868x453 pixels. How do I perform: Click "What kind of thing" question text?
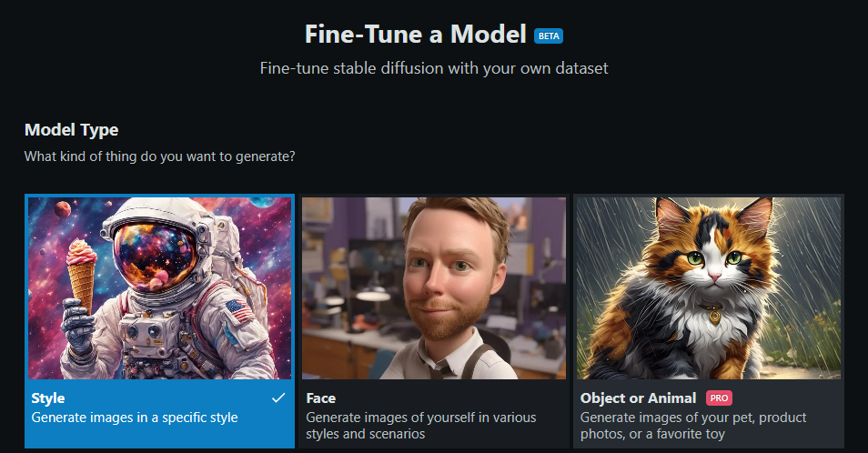(159, 156)
